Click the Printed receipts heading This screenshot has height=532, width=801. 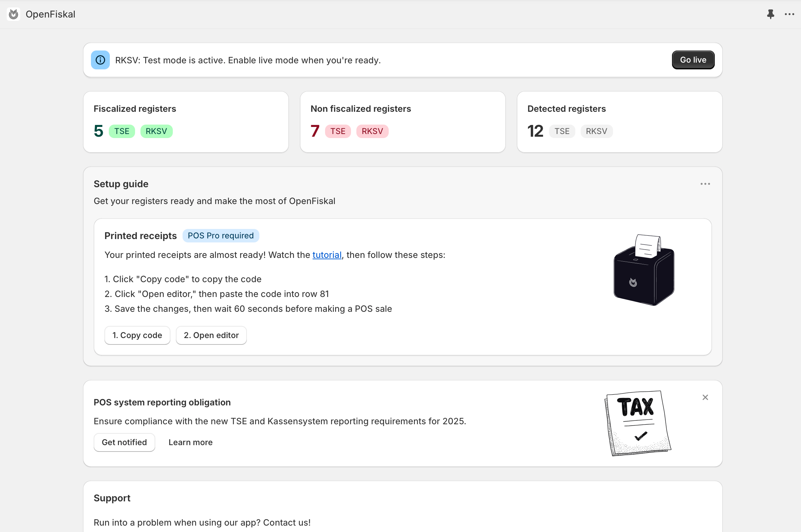[140, 236]
